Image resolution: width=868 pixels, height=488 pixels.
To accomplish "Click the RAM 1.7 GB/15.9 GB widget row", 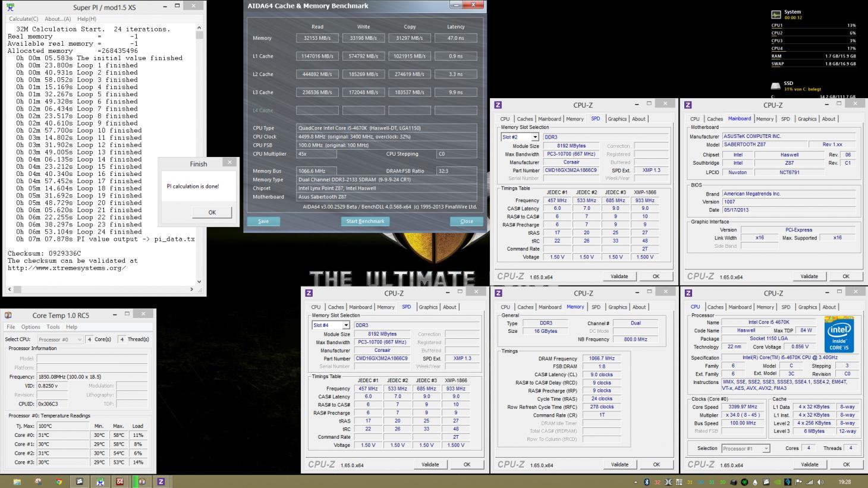I will 813,56.
